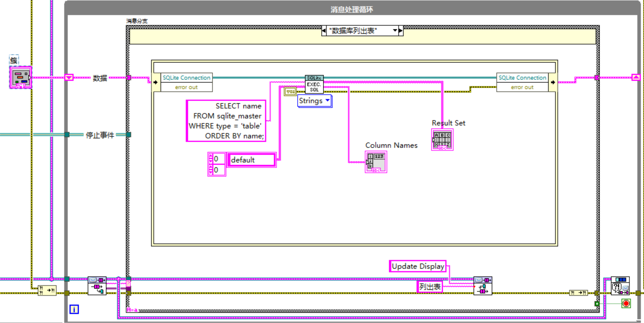Viewport: 644px width, 323px height.
Task: Click the In Place Element left border node arrow
Action: point(156,82)
